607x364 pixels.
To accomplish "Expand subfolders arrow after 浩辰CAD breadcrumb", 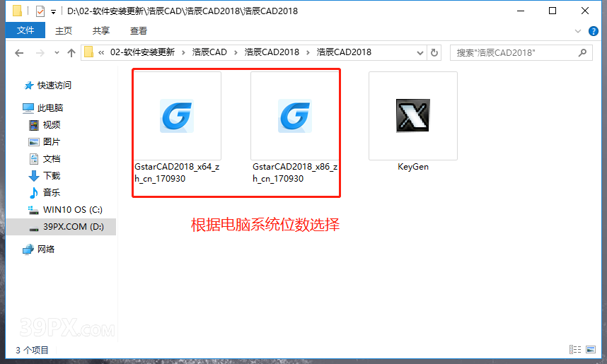I will tap(236, 52).
